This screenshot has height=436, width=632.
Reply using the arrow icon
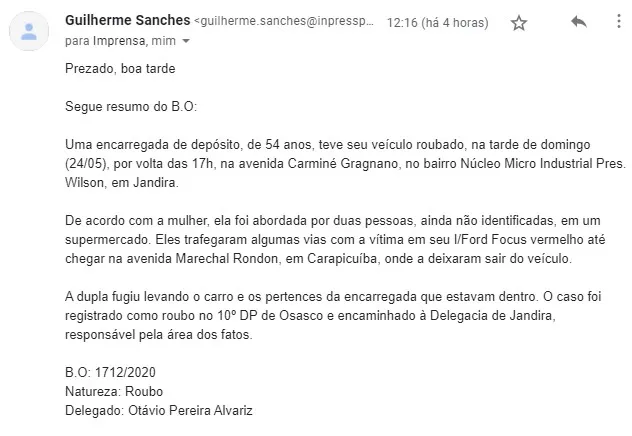[x=579, y=21]
